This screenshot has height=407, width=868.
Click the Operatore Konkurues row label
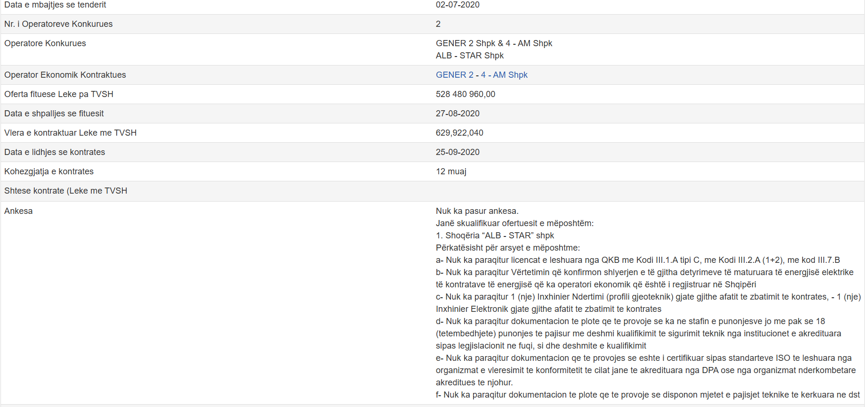click(45, 43)
